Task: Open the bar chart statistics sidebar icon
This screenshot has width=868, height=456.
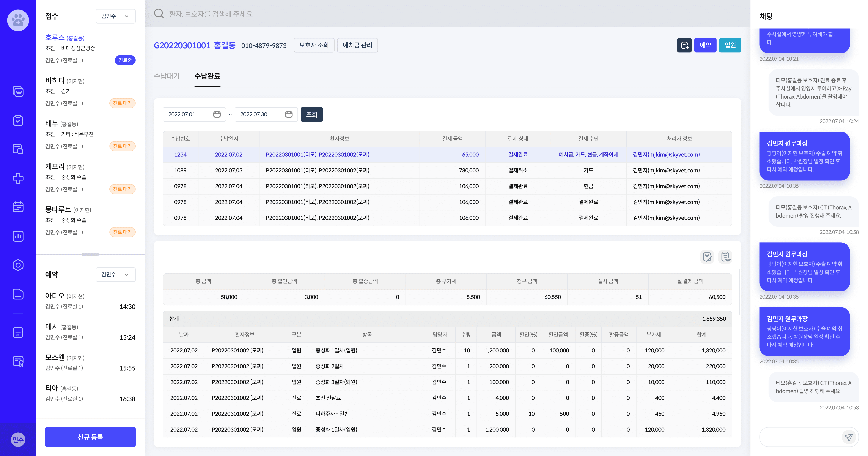Action: pos(18,236)
